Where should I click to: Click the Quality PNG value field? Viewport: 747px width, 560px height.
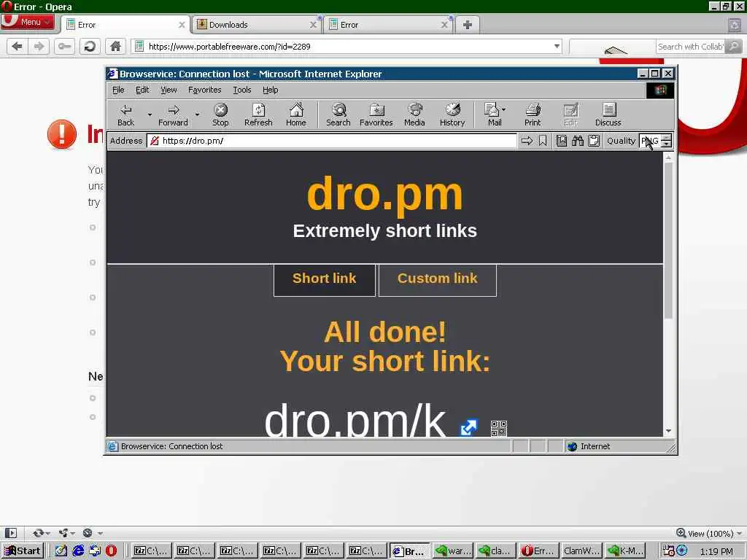[650, 141]
